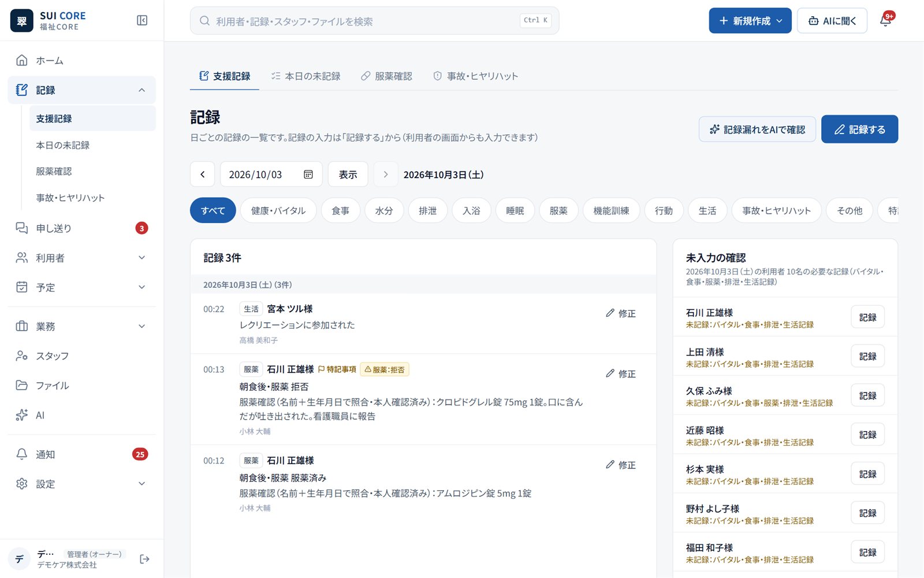Go to previous day arrow
The image size is (924, 578).
pyautogui.click(x=203, y=175)
